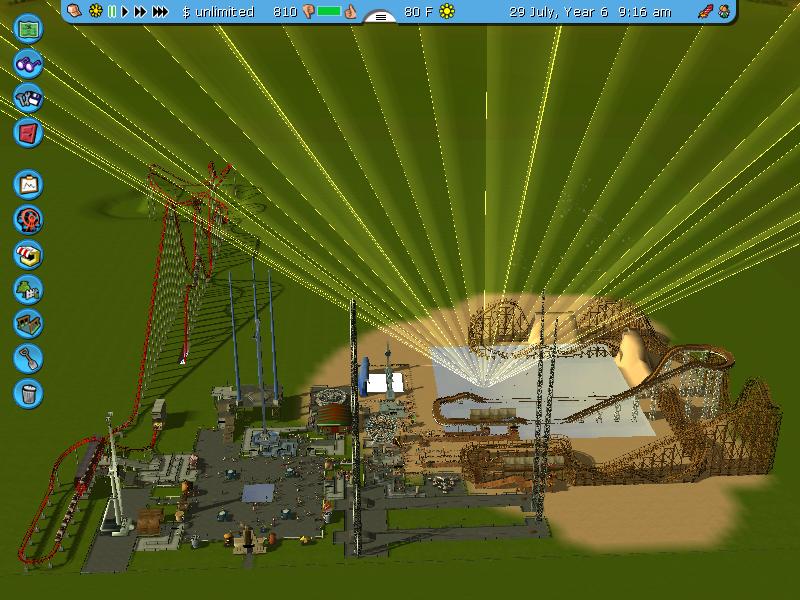Open the park map overview button
The width and height of the screenshot is (800, 600).
28,29
